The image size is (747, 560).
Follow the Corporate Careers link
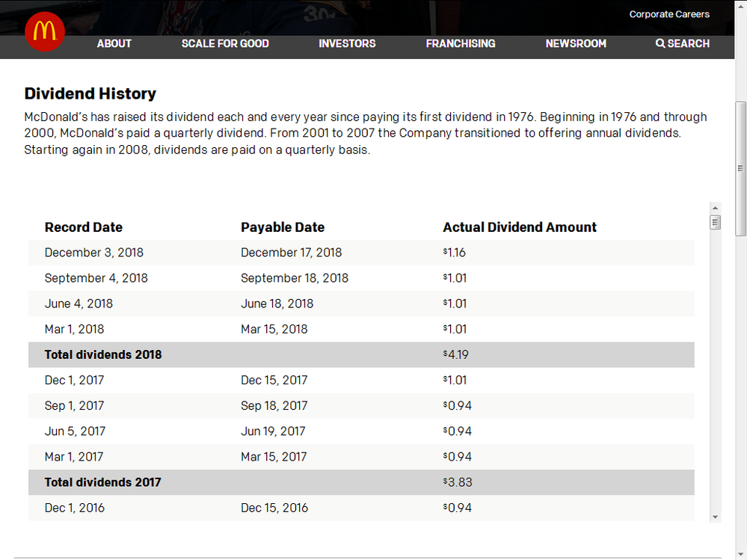(x=669, y=14)
